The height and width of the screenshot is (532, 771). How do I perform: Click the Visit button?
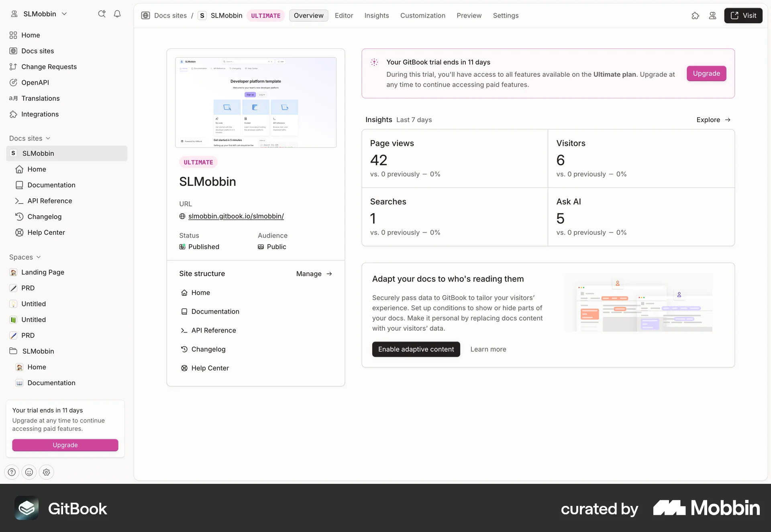click(743, 16)
